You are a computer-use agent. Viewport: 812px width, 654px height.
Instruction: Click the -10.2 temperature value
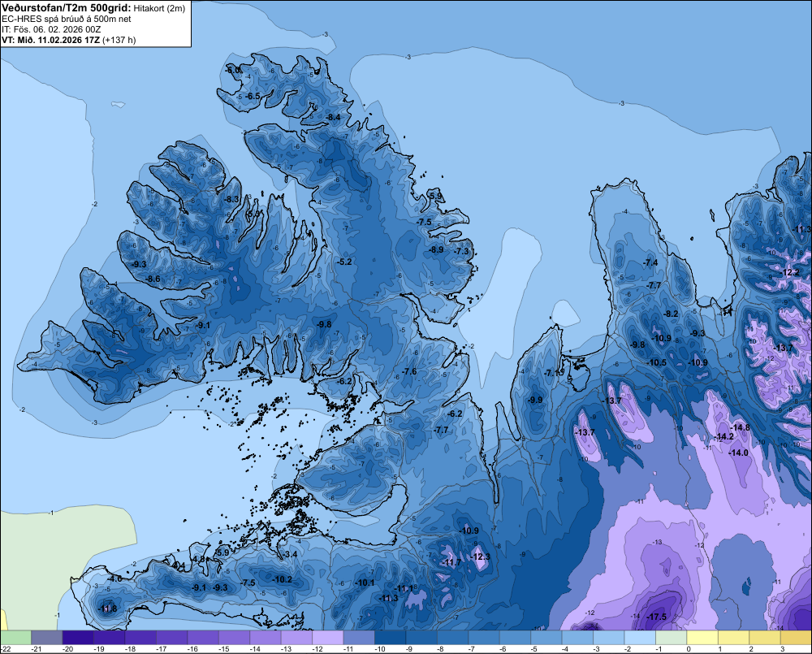[283, 579]
